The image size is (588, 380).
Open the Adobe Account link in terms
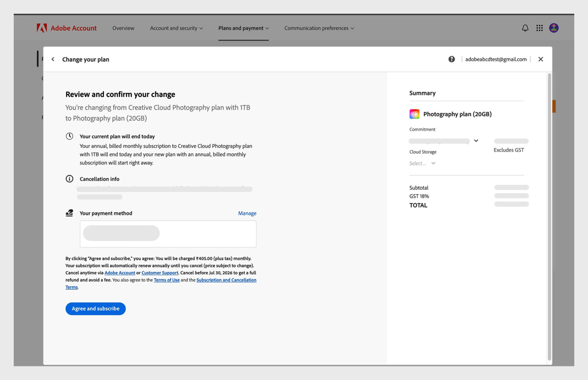click(x=120, y=273)
